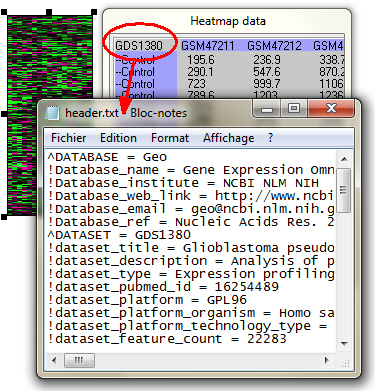This screenshot has height=391, width=375.
Task: Open the ? help menu
Action: pos(270,138)
